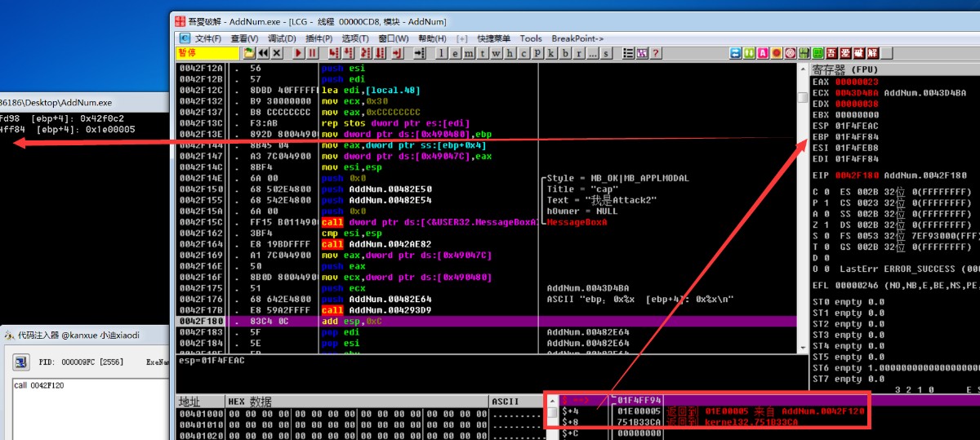The width and height of the screenshot is (980, 440).
Task: Show handles with the 'h' button
Action: coord(510,53)
